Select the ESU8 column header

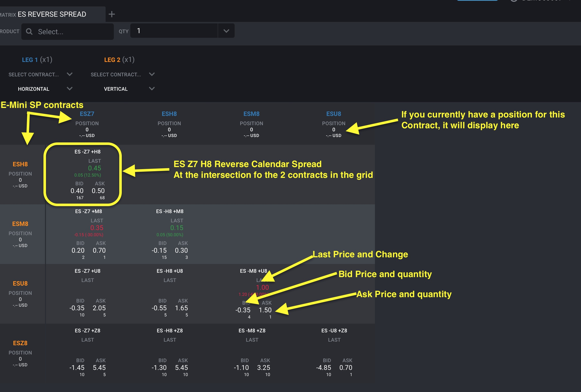(x=334, y=114)
